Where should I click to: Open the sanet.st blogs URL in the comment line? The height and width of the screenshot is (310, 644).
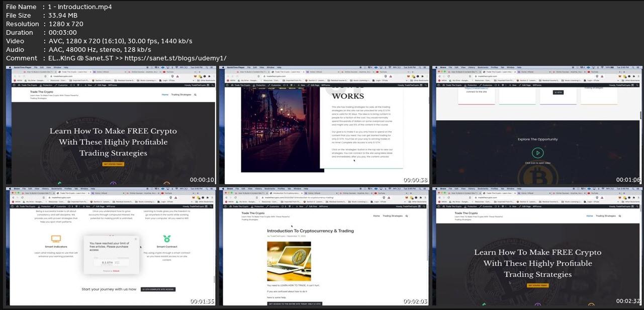tap(175, 58)
